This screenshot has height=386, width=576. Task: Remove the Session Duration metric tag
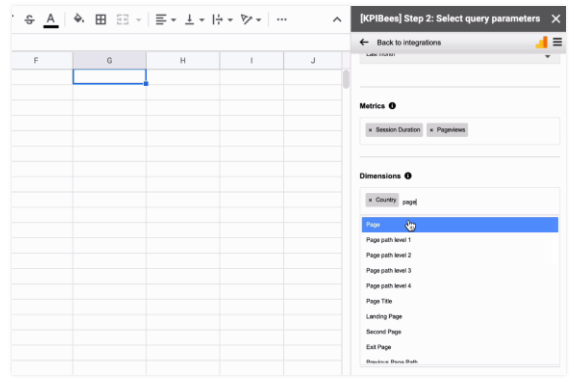pyautogui.click(x=370, y=130)
